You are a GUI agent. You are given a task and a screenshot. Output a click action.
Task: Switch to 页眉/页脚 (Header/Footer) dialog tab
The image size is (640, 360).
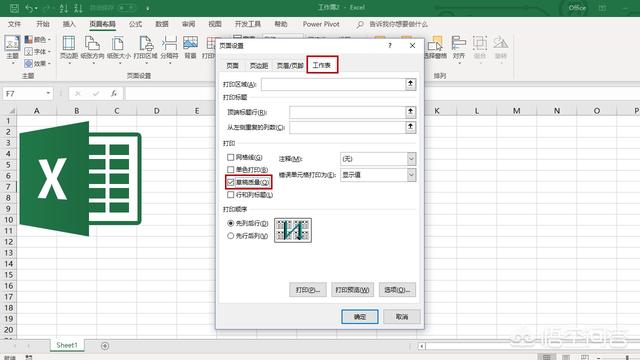(x=290, y=65)
